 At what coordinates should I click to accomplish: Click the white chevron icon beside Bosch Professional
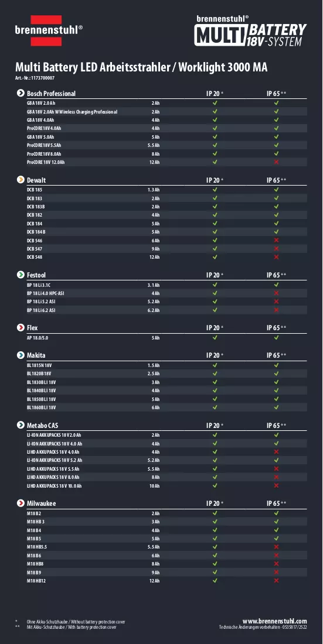20,93
